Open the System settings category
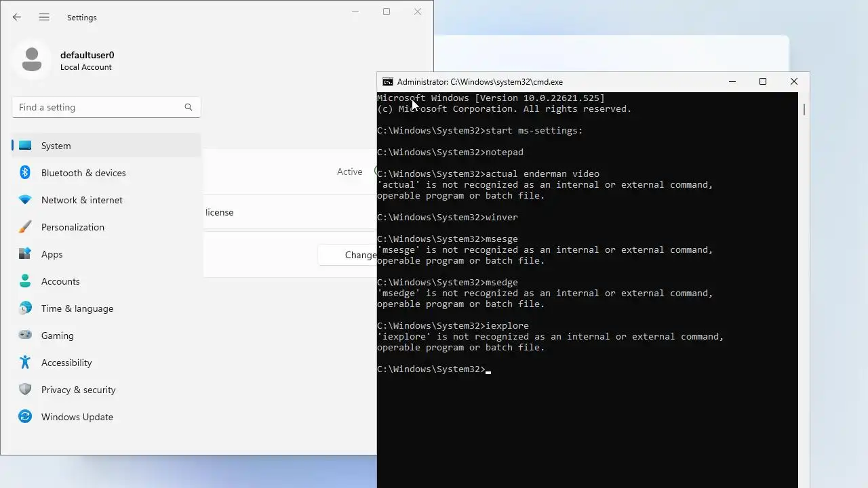 tap(106, 145)
